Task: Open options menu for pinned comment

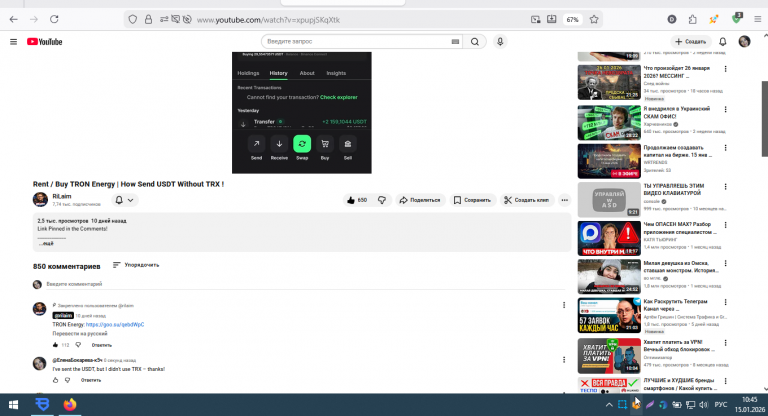Action: 564,305
